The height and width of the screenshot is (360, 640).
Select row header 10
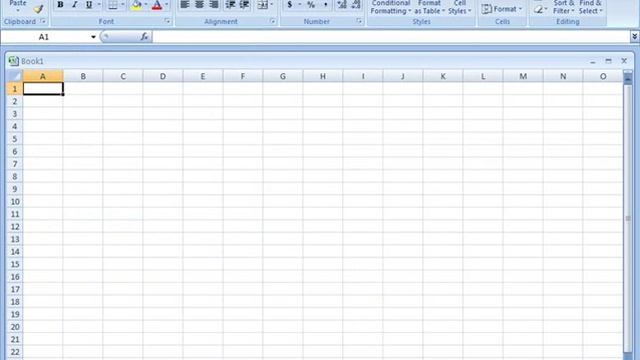coord(15,202)
